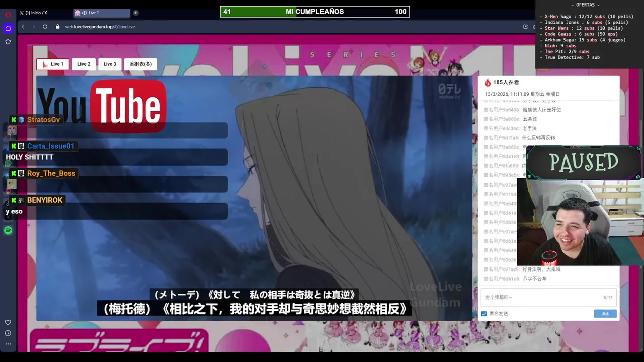Click the username StratosGv in chat
This screenshot has height=362, width=644.
tap(43, 120)
